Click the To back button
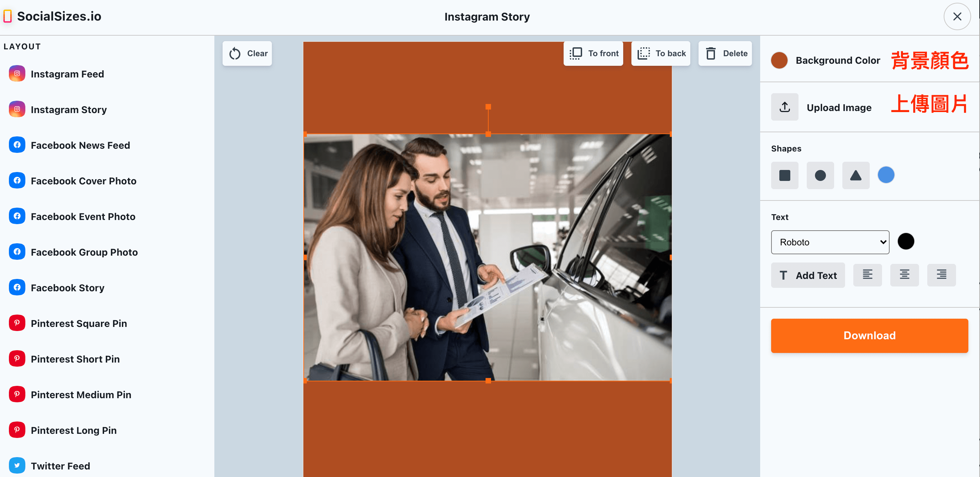The height and width of the screenshot is (477, 980). pyautogui.click(x=660, y=53)
